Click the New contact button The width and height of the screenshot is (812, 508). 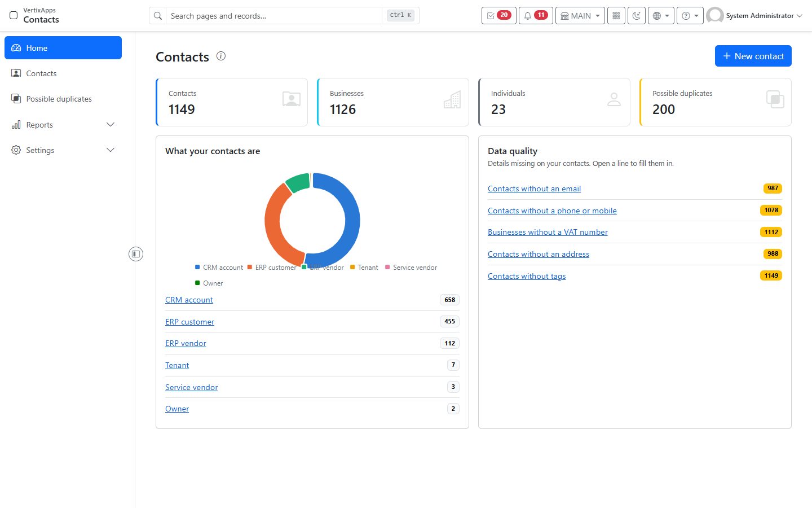point(753,56)
